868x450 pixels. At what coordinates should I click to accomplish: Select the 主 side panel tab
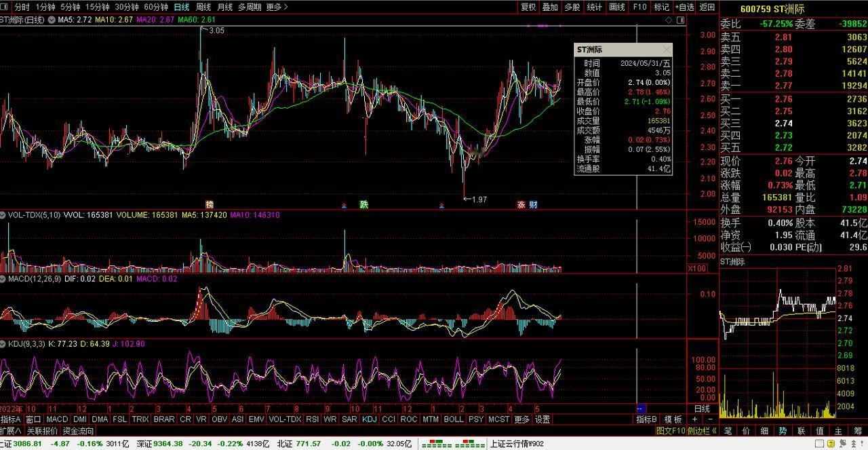(x=838, y=431)
